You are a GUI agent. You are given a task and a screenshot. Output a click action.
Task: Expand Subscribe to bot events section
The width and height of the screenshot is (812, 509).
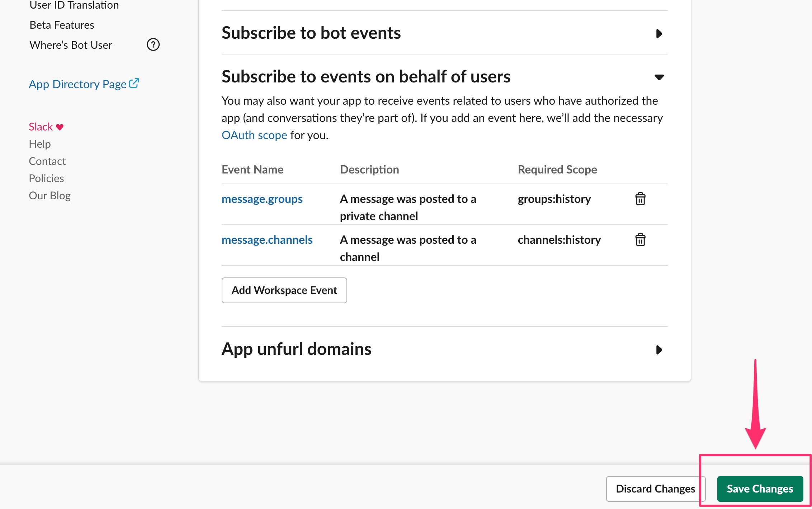coord(659,34)
